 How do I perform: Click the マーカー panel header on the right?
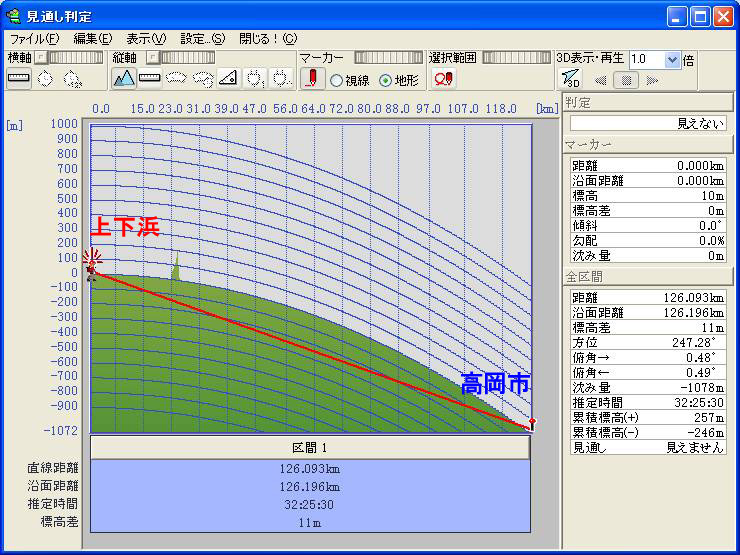pyautogui.click(x=648, y=144)
